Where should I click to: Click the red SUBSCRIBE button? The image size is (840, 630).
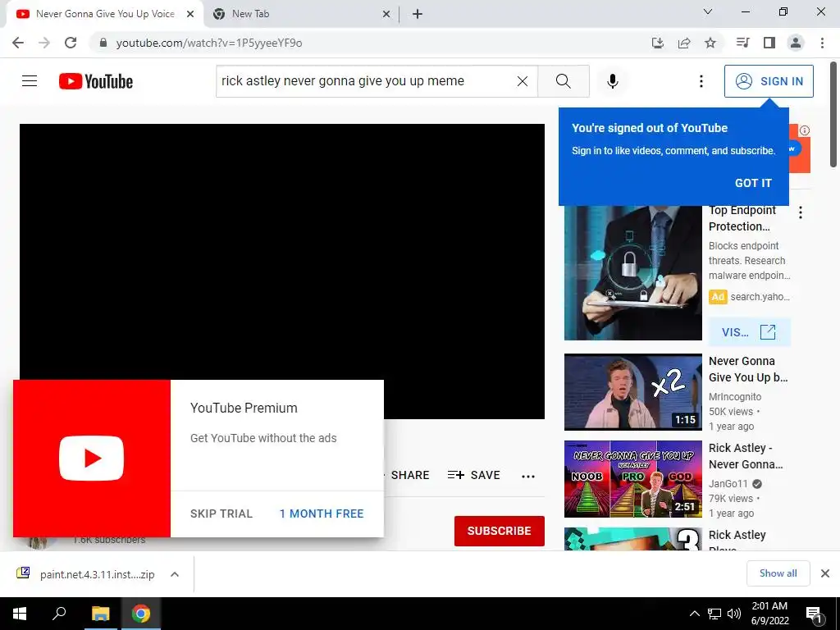(x=500, y=531)
